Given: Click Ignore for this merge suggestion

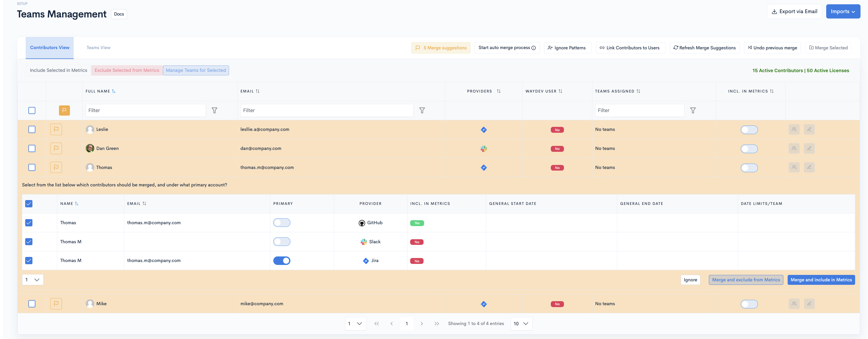Looking at the screenshot, I should [690, 280].
